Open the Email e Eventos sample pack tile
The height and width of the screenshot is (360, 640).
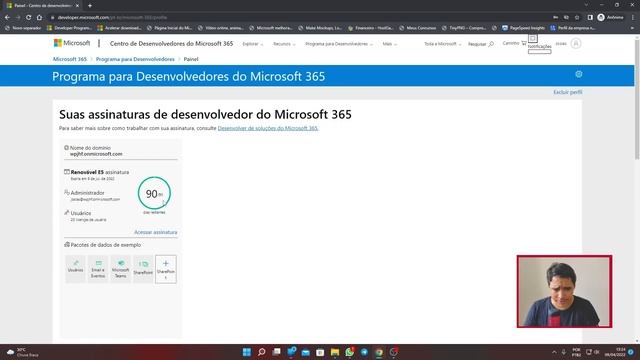pyautogui.click(x=98, y=269)
